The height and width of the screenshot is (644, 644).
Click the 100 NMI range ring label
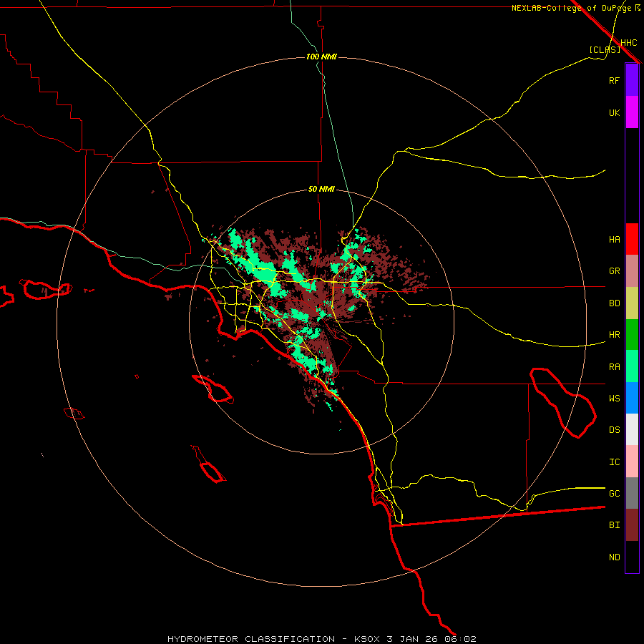pos(321,57)
